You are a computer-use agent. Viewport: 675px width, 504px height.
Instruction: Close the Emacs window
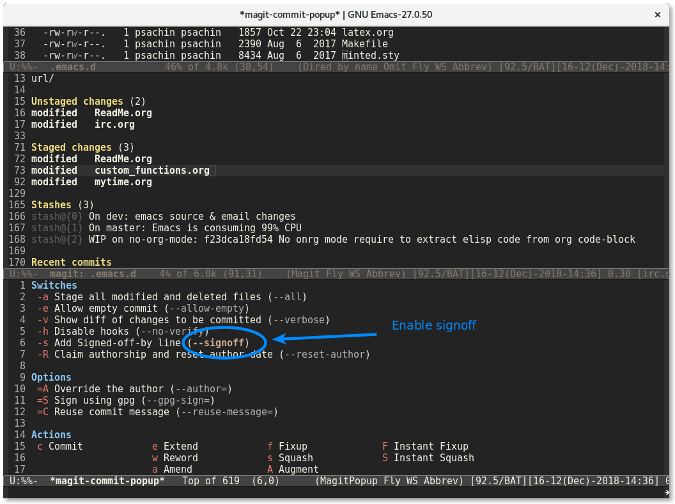pos(656,11)
